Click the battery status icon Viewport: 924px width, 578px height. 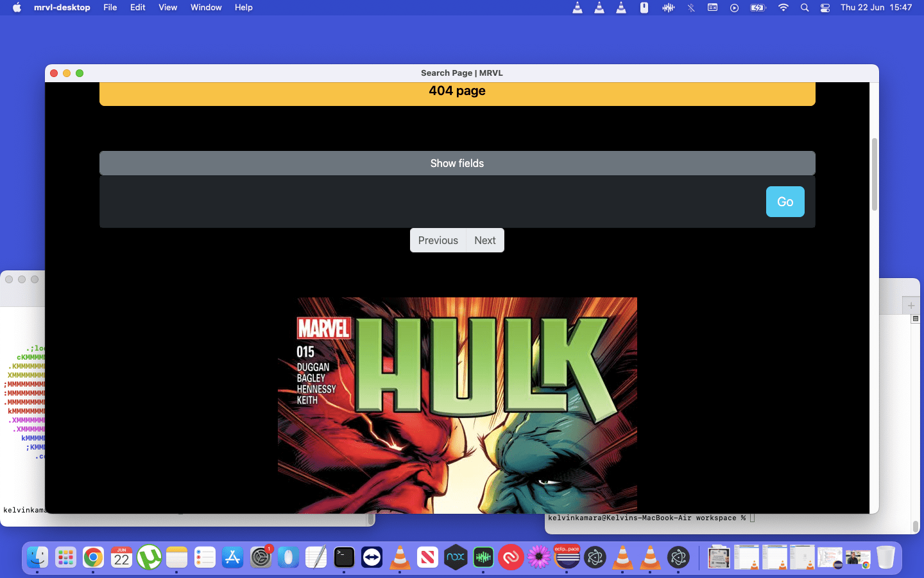point(758,8)
